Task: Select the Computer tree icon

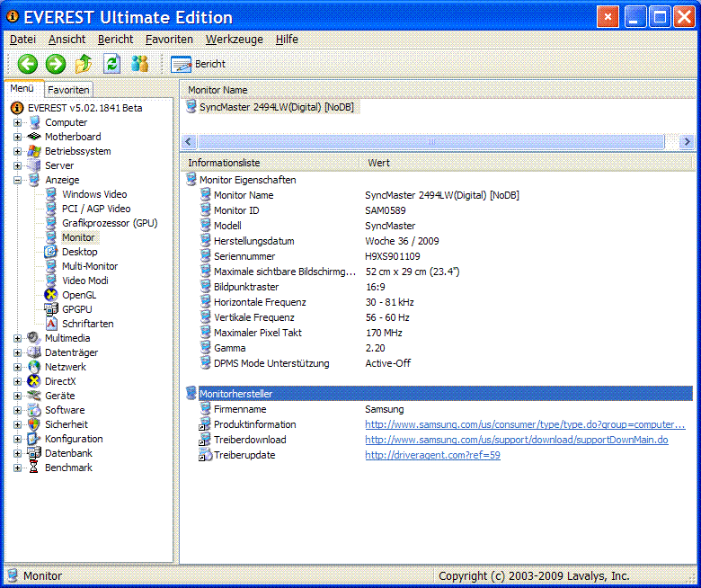Action: pyautogui.click(x=34, y=122)
